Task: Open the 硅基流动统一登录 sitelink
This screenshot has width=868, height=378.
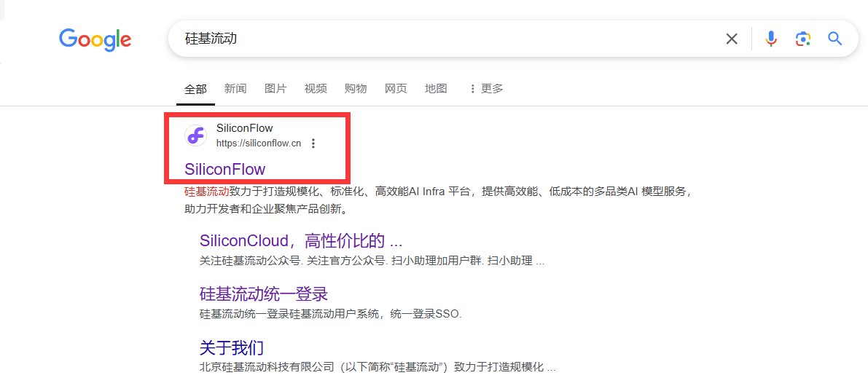Action: pos(264,294)
